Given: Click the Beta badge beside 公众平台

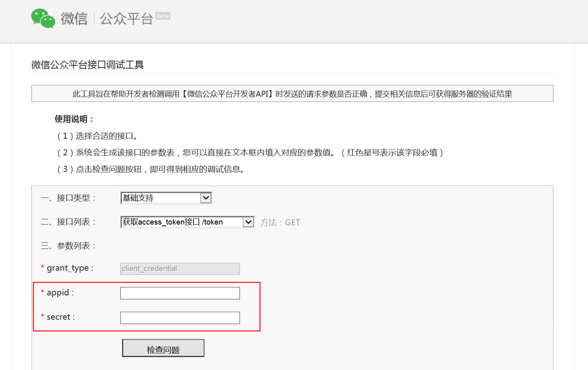Looking at the screenshot, I should [x=163, y=16].
